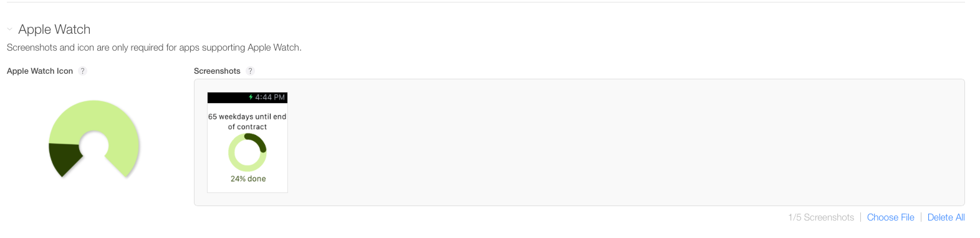
Task: Click the dark green wedge of watch icon
Action: 64,158
